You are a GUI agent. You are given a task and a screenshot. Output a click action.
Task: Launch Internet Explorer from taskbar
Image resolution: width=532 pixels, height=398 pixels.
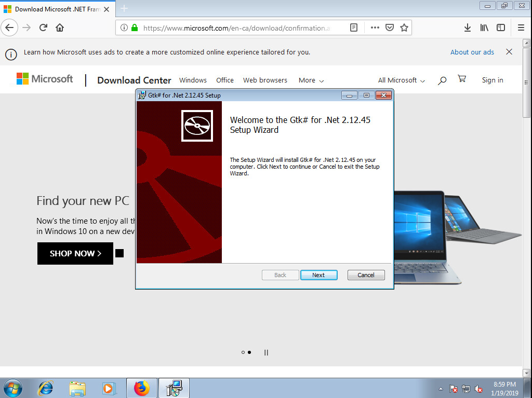point(45,388)
